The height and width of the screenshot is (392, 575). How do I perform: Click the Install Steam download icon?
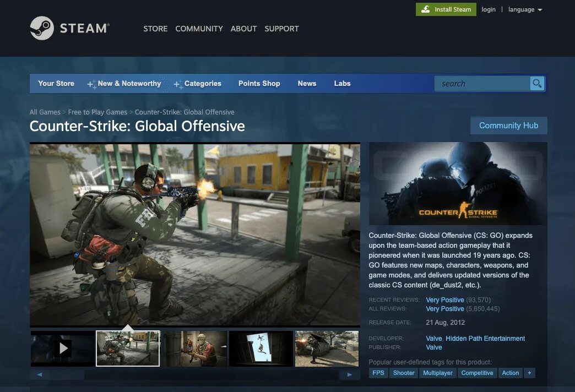(425, 9)
